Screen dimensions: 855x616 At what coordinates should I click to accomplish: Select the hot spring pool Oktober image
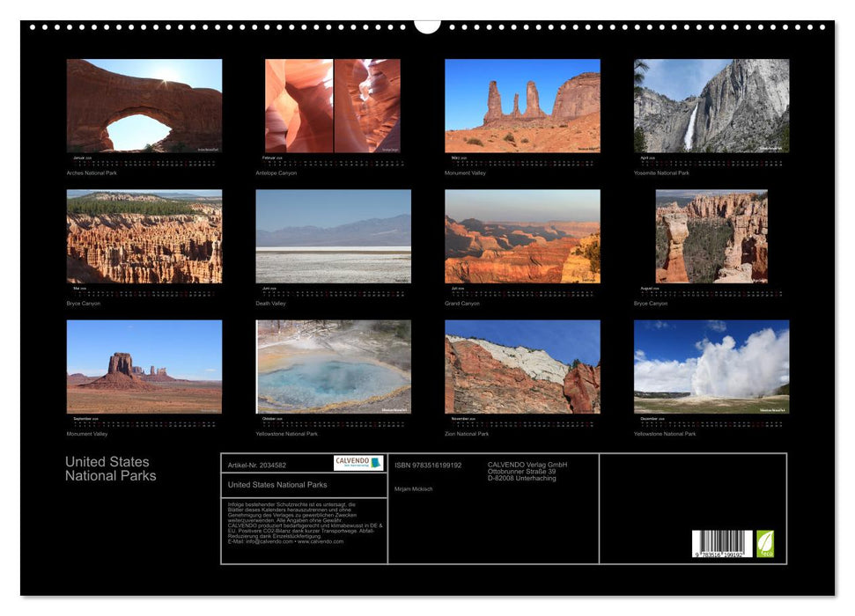point(332,365)
